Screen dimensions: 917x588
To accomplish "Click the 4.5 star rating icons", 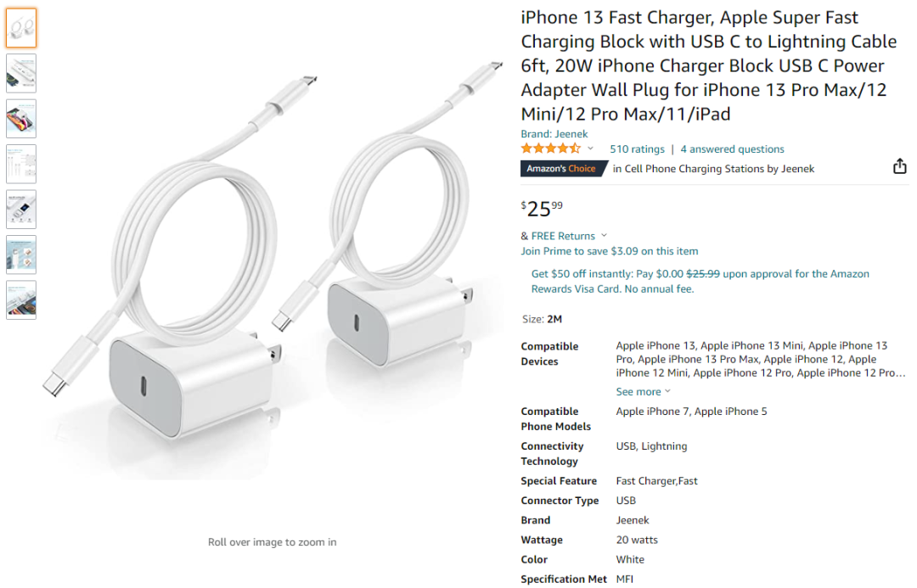I will [x=551, y=148].
